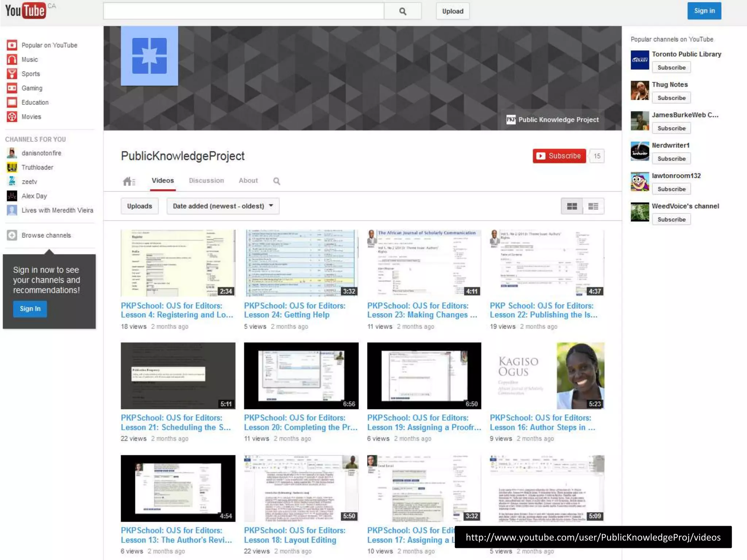Screen dimensions: 747x560
Task: Subscribe to WeedVoice's channel
Action: 671,219
